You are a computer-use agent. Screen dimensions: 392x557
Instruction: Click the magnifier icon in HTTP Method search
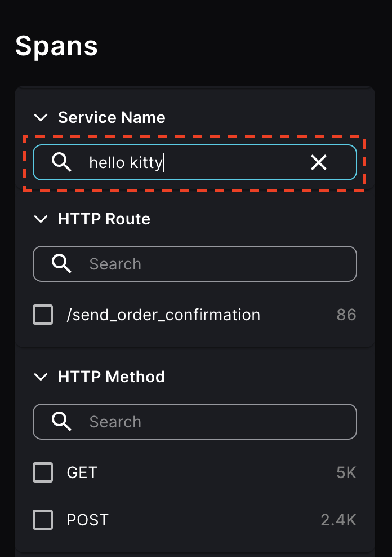coord(62,421)
